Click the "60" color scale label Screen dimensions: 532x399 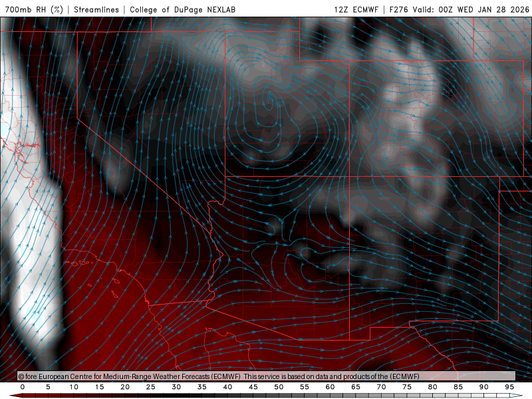point(330,387)
